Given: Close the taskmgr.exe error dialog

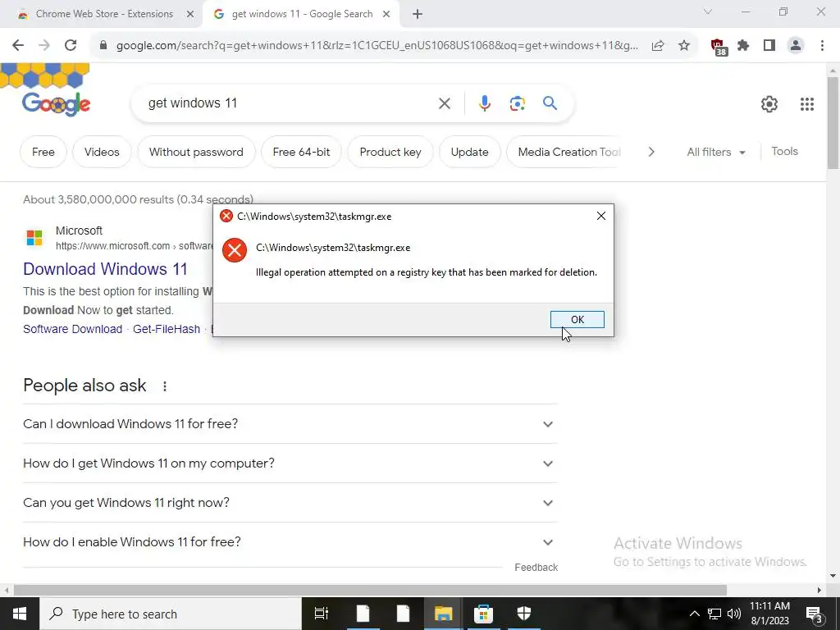Looking at the screenshot, I should pos(601,216).
